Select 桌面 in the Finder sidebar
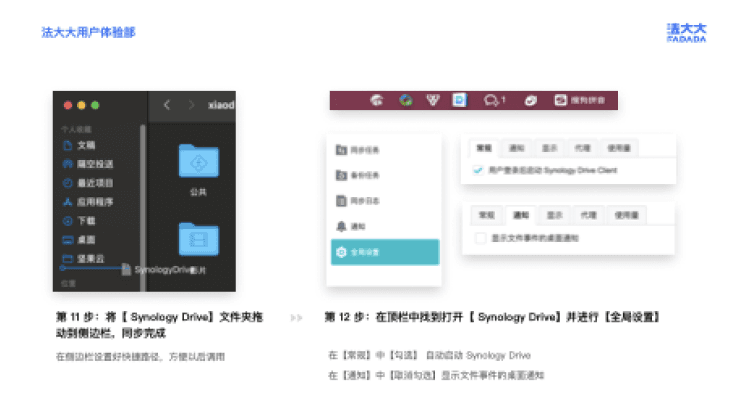The width and height of the screenshot is (744, 412). pyautogui.click(x=79, y=240)
